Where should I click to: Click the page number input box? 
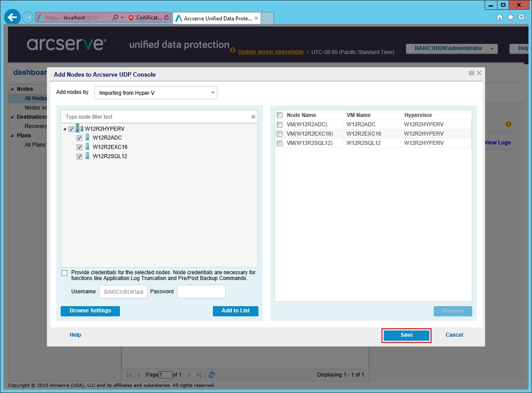[x=166, y=375]
